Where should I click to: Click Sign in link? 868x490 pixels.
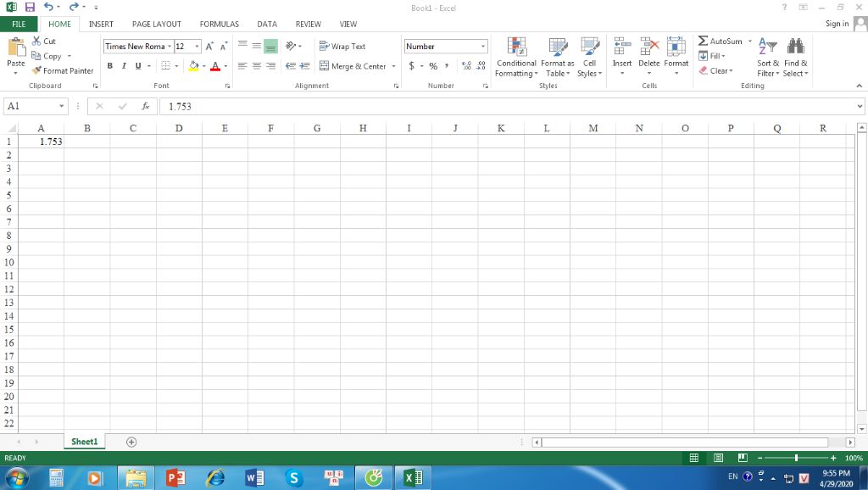click(837, 23)
